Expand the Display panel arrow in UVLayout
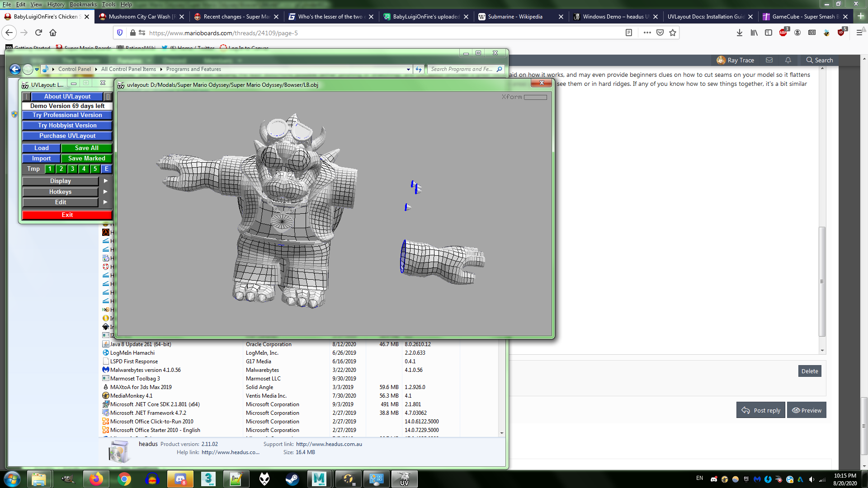The width and height of the screenshot is (868, 488). pyautogui.click(x=105, y=181)
